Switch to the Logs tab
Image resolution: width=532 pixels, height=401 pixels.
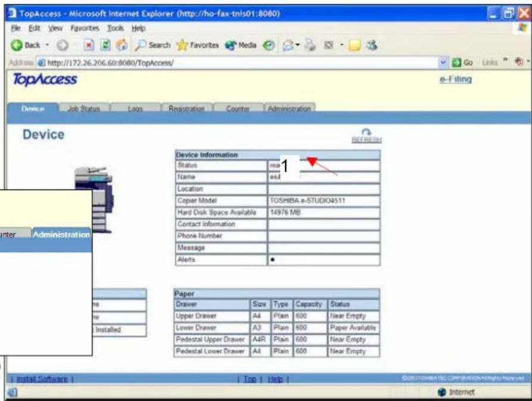[x=135, y=108]
